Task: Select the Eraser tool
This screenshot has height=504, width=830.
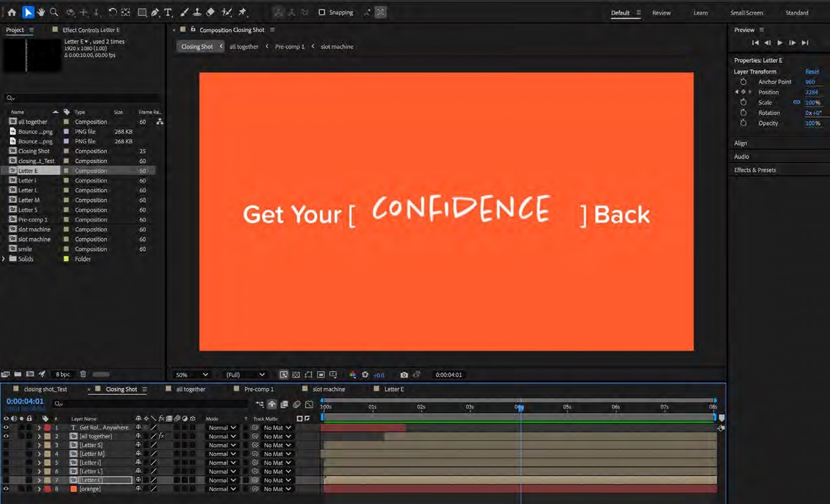Action: pyautogui.click(x=210, y=12)
